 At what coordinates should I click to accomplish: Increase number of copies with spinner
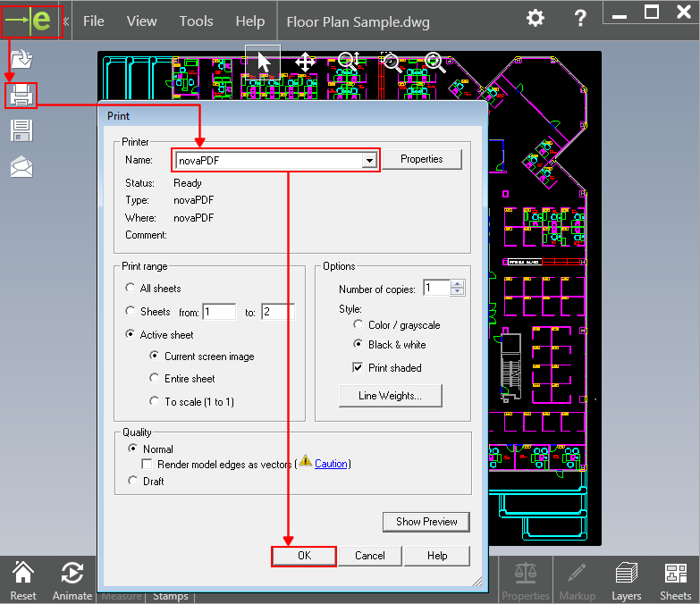(458, 284)
